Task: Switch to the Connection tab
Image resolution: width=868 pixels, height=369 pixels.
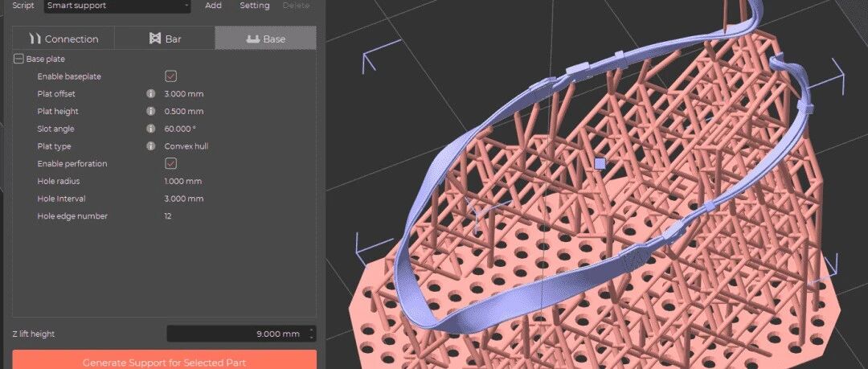Action: click(x=63, y=39)
